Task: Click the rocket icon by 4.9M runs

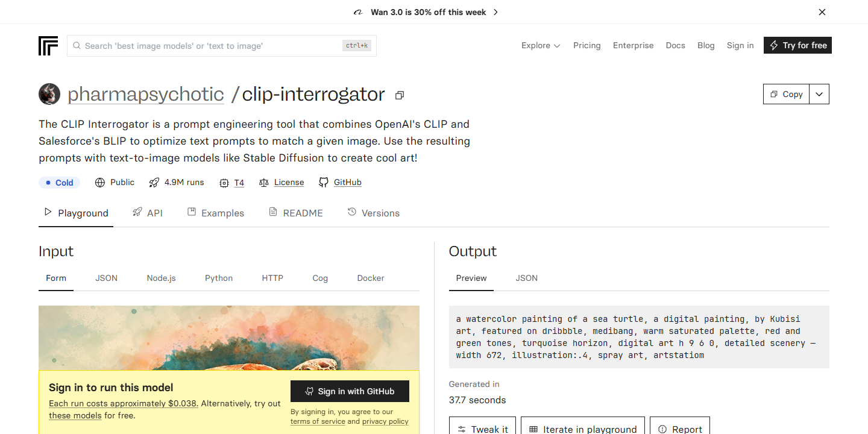Action: [x=154, y=183]
